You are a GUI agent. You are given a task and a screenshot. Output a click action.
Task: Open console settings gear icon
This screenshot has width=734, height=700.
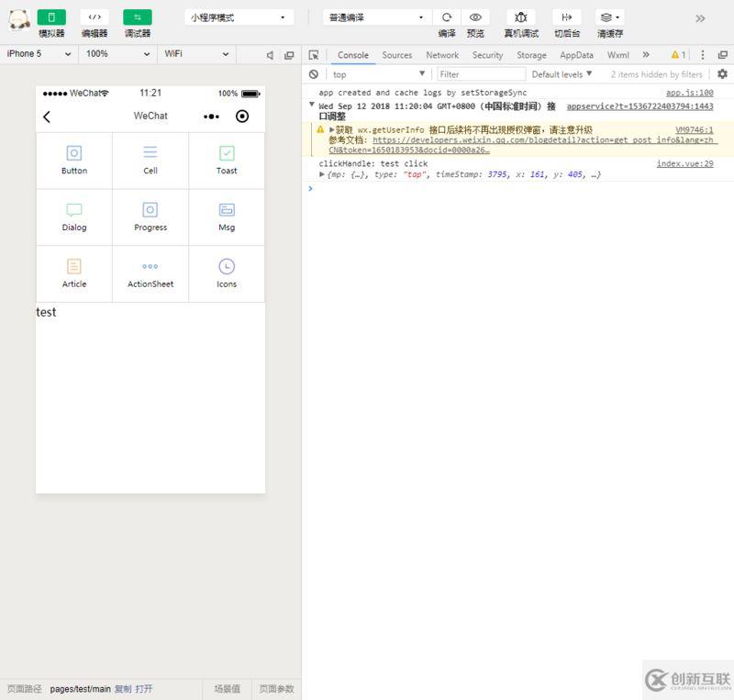pos(722,74)
